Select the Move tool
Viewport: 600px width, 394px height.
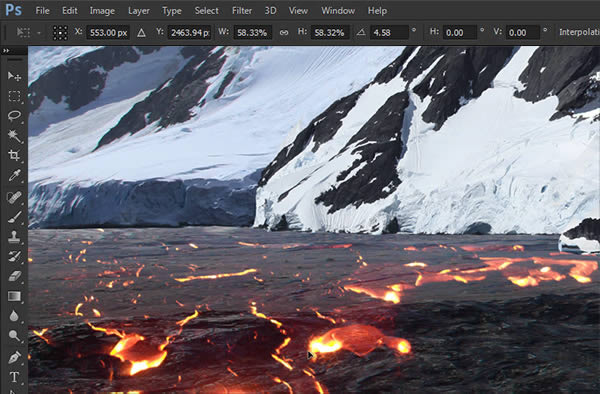pos(15,76)
